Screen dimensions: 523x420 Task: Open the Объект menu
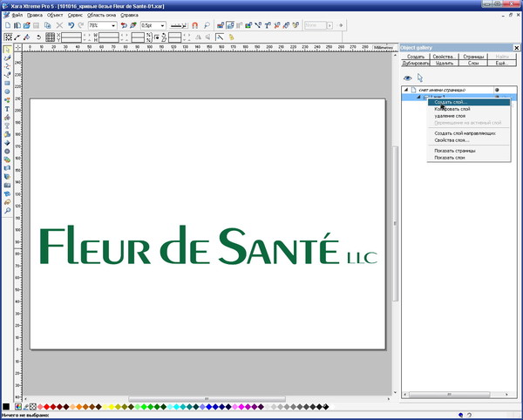tap(55, 16)
